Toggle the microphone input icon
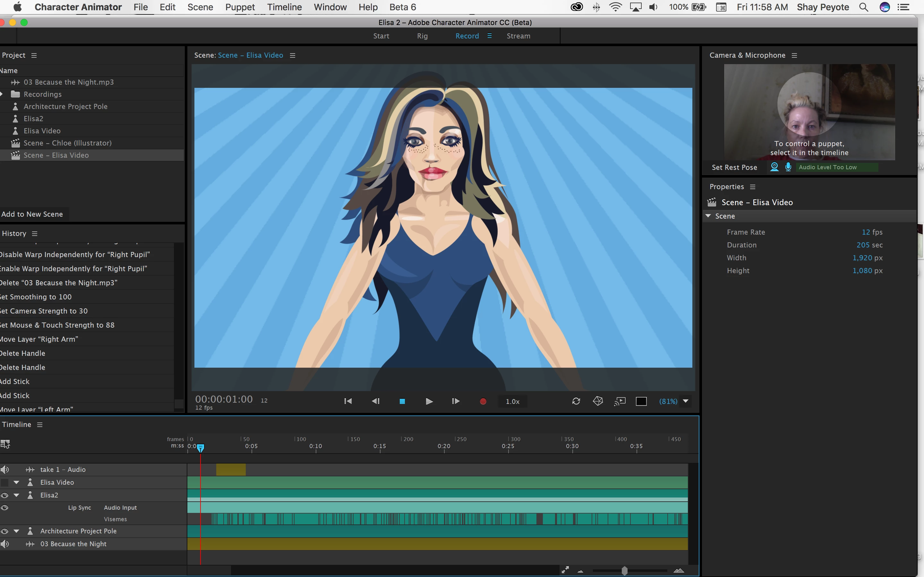This screenshot has height=577, width=924. pyautogui.click(x=788, y=167)
